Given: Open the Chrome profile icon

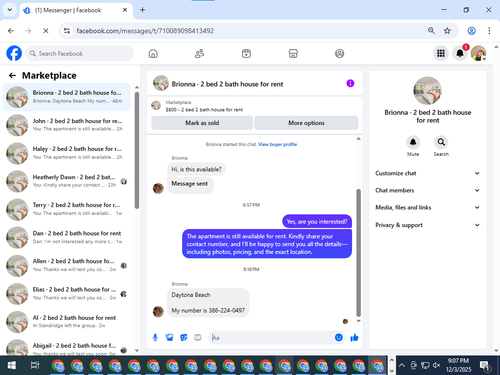Looking at the screenshot, I should [x=471, y=31].
